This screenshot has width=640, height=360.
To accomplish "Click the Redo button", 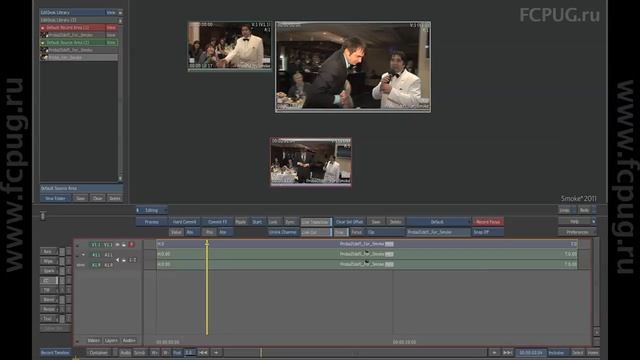I will [584, 210].
